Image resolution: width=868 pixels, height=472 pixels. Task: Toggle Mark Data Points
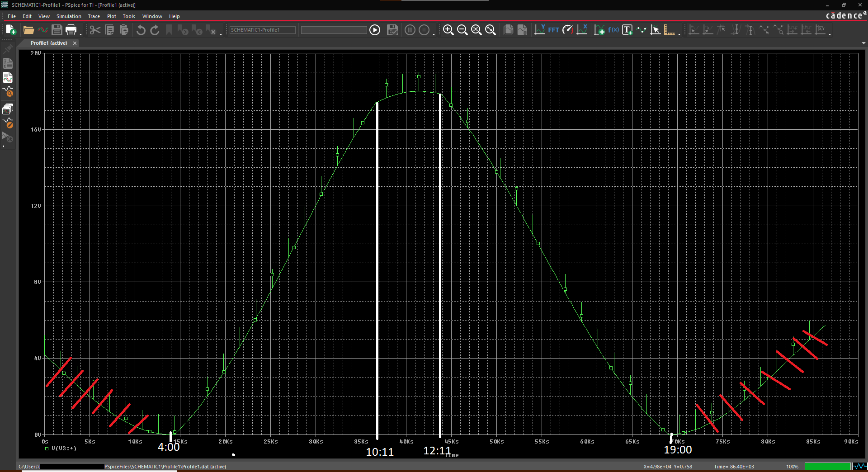pyautogui.click(x=642, y=30)
